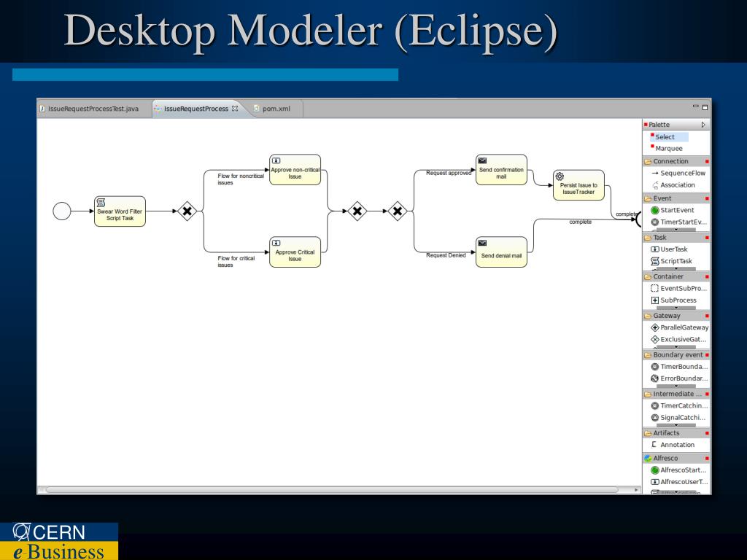Choose SignalCatching intermediate event
Image resolution: width=747 pixels, height=560 pixels.
678,418
